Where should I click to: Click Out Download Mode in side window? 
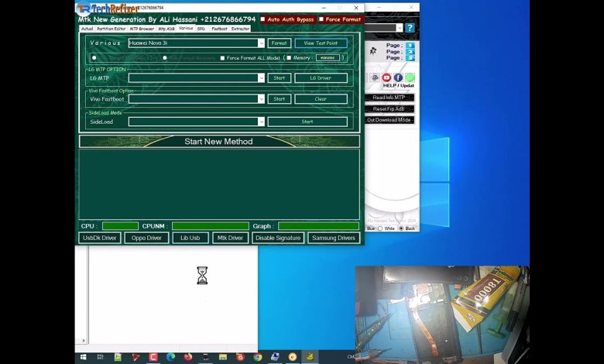389,120
